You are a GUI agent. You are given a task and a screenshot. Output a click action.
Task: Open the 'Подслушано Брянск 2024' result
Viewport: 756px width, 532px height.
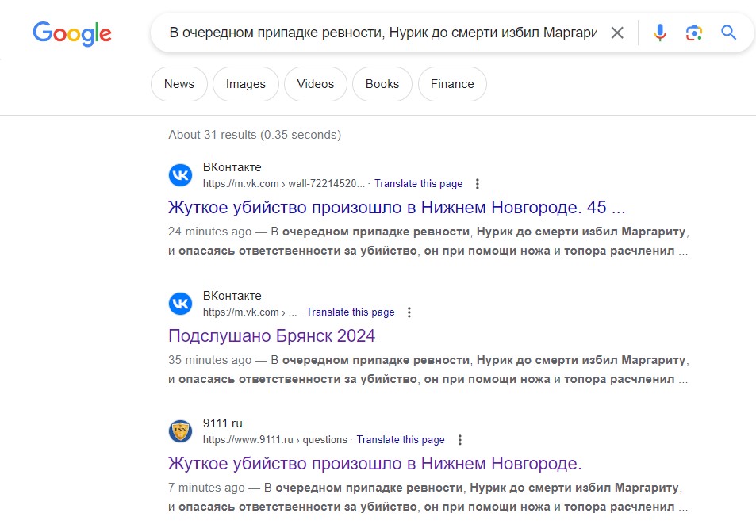(271, 336)
